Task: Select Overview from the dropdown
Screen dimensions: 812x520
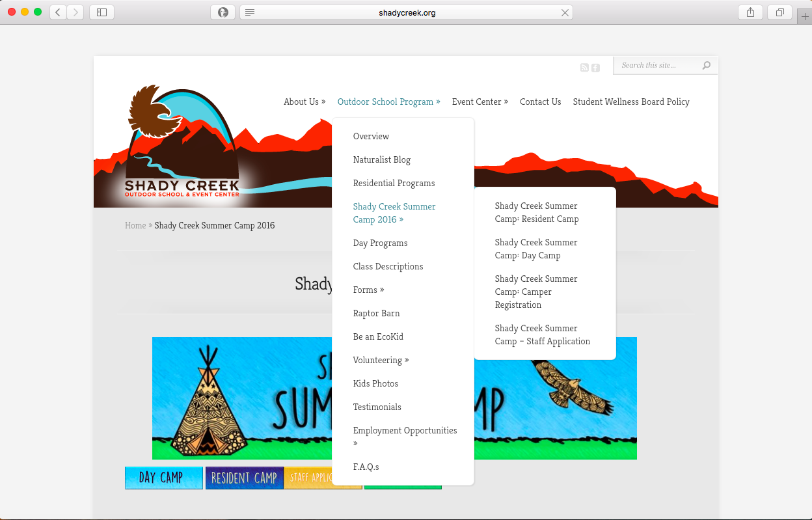Action: 371,136
